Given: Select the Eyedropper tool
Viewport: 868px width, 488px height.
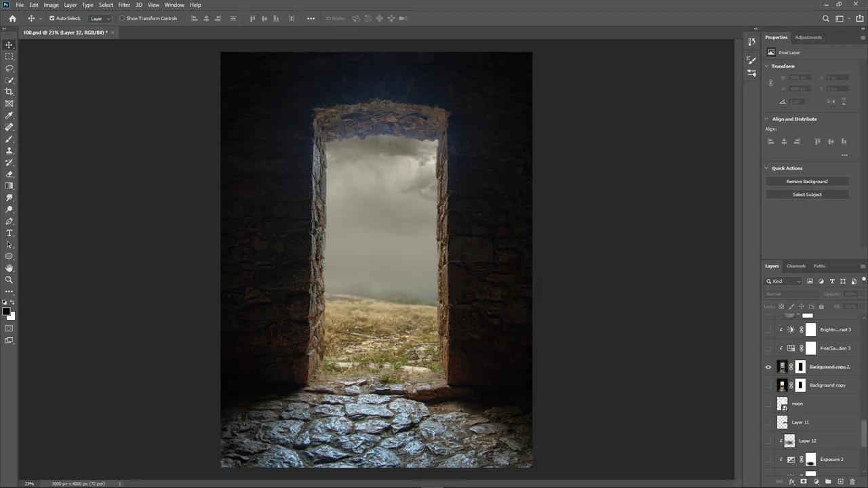Looking at the screenshot, I should tap(9, 115).
